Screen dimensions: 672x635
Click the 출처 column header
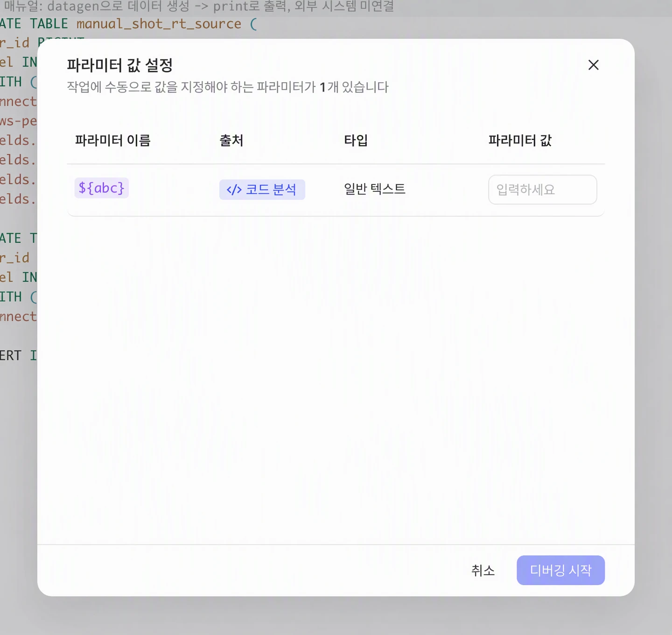231,140
